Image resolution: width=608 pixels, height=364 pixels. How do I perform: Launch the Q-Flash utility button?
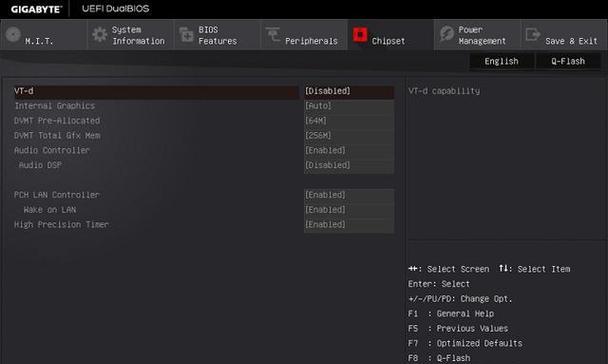pyautogui.click(x=568, y=61)
